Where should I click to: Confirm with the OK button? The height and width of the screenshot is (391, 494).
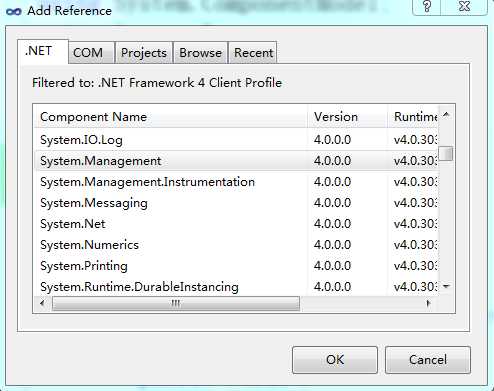click(335, 360)
